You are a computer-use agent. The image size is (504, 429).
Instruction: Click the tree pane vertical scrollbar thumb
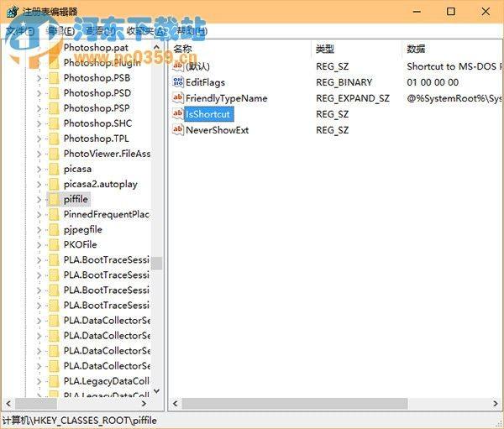point(157,264)
